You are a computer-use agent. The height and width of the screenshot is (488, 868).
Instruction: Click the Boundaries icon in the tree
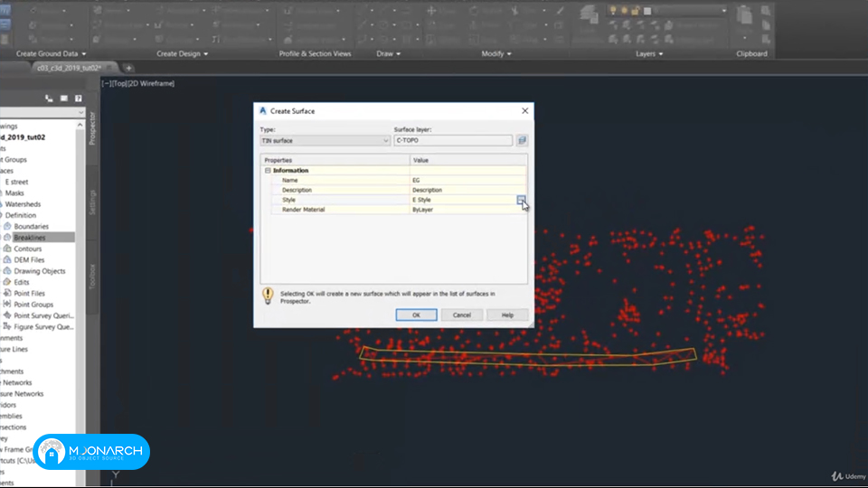tap(7, 226)
